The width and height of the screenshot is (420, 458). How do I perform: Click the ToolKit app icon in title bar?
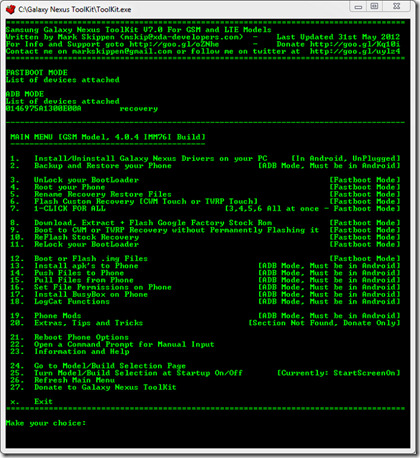tap(11, 9)
